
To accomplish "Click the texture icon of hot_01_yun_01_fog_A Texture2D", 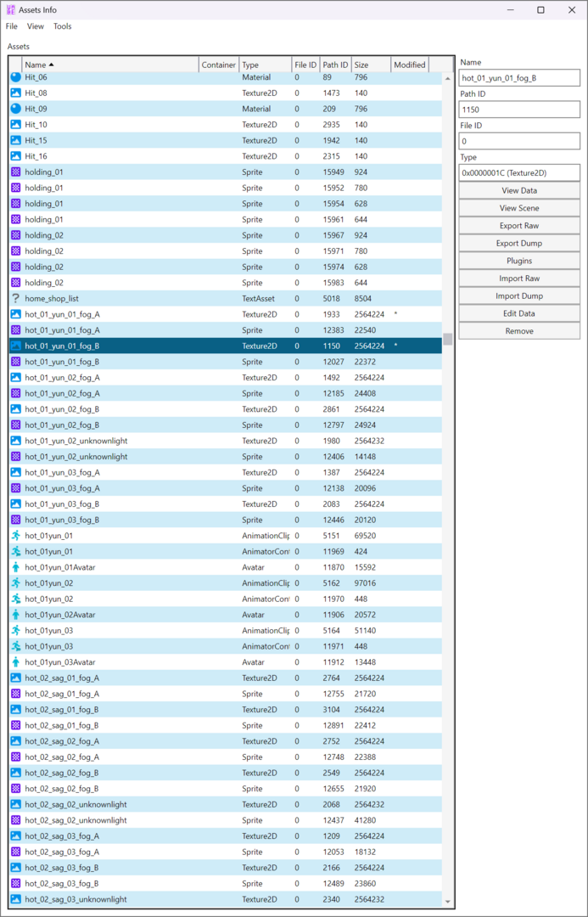I will click(16, 314).
